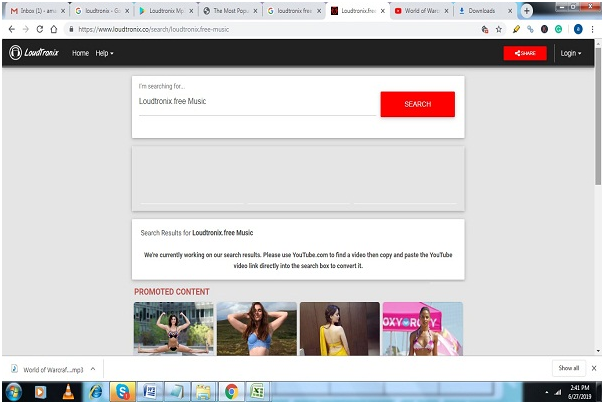
Task: Switch to the World of Warcraft YouTube tab
Action: click(x=421, y=11)
